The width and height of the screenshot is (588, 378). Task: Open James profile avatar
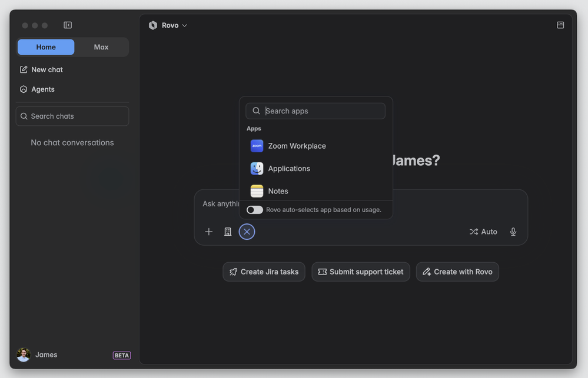click(x=24, y=354)
